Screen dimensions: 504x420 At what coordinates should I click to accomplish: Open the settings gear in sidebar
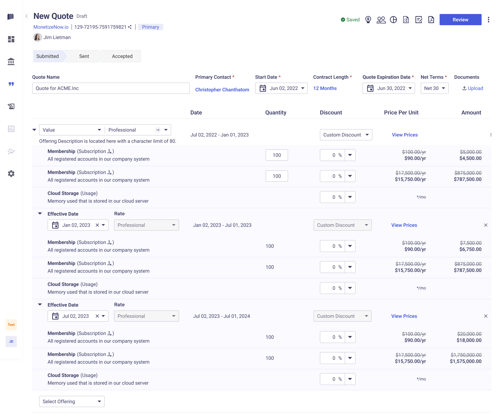click(x=11, y=174)
